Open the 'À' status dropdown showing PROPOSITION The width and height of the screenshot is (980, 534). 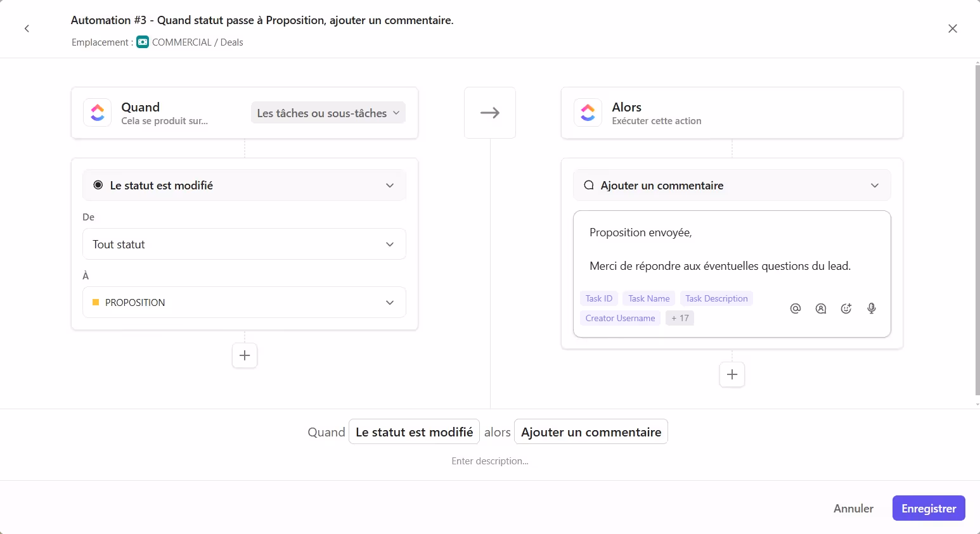pyautogui.click(x=244, y=302)
